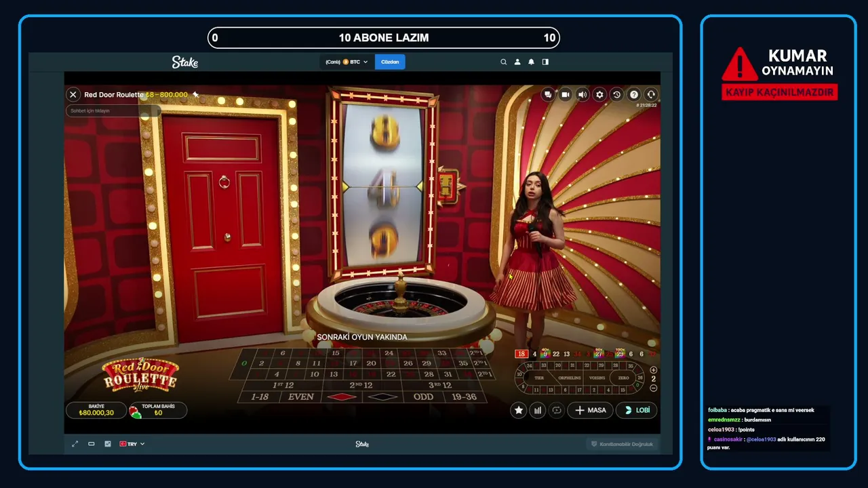Bet on the 1st 12 dozen
The image size is (868, 488).
pyautogui.click(x=283, y=385)
